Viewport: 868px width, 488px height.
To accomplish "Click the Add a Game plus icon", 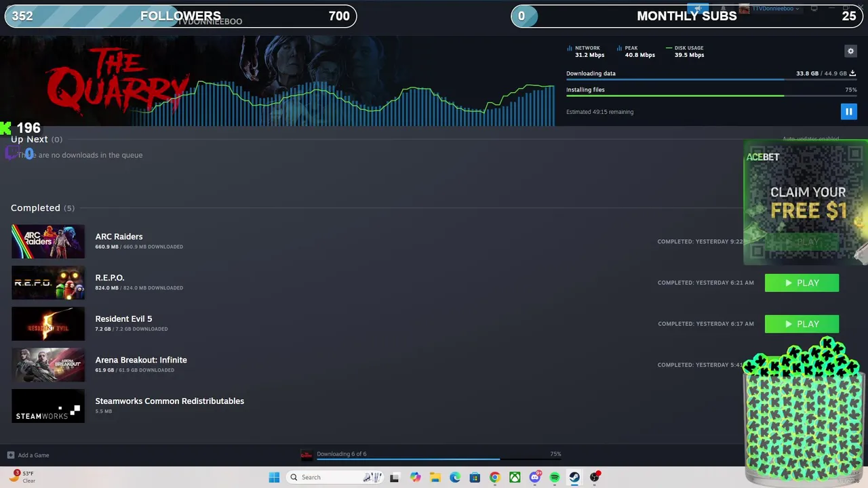I will (10, 455).
